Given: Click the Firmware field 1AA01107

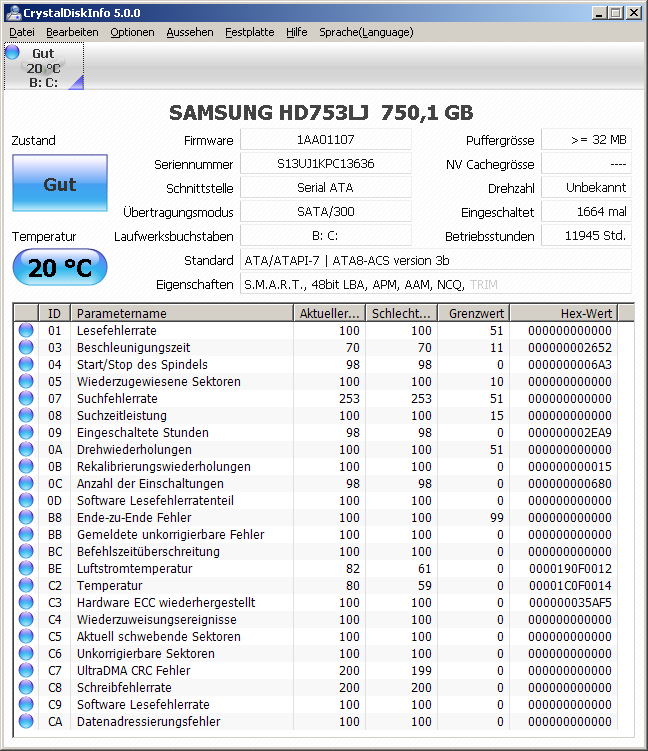Looking at the screenshot, I should [x=326, y=140].
